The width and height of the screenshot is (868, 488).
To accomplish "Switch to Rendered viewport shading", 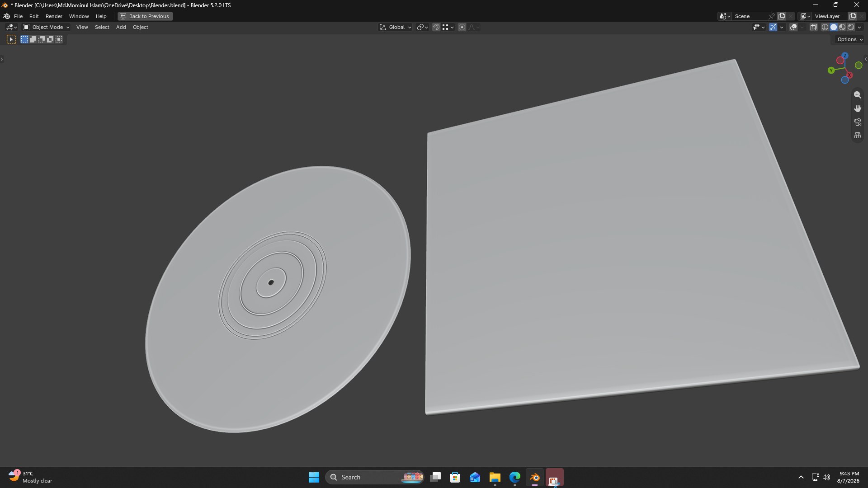I will point(851,28).
